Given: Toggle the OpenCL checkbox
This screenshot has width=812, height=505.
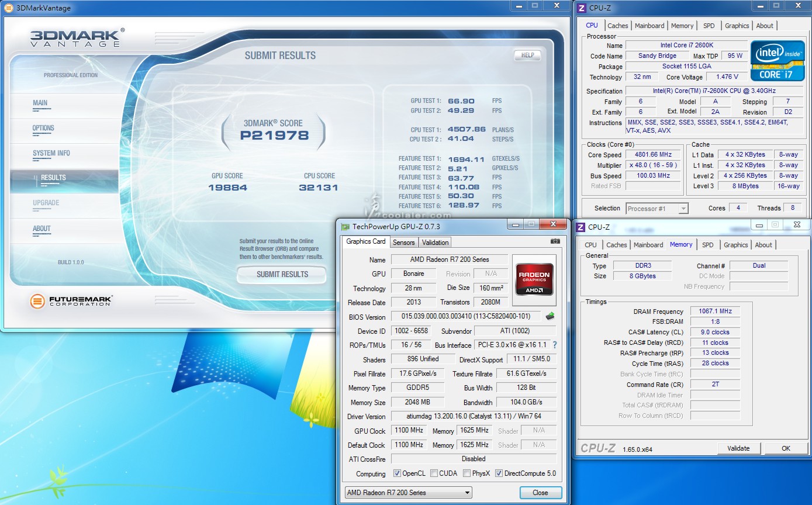Looking at the screenshot, I should coord(397,473).
